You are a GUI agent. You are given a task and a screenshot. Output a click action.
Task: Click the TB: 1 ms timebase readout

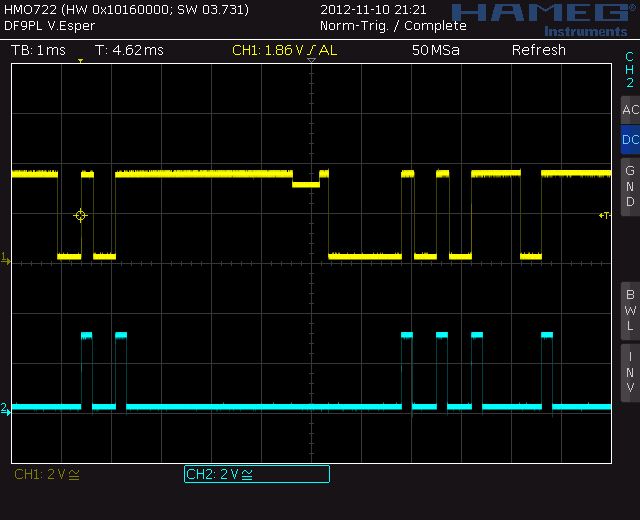pos(38,50)
